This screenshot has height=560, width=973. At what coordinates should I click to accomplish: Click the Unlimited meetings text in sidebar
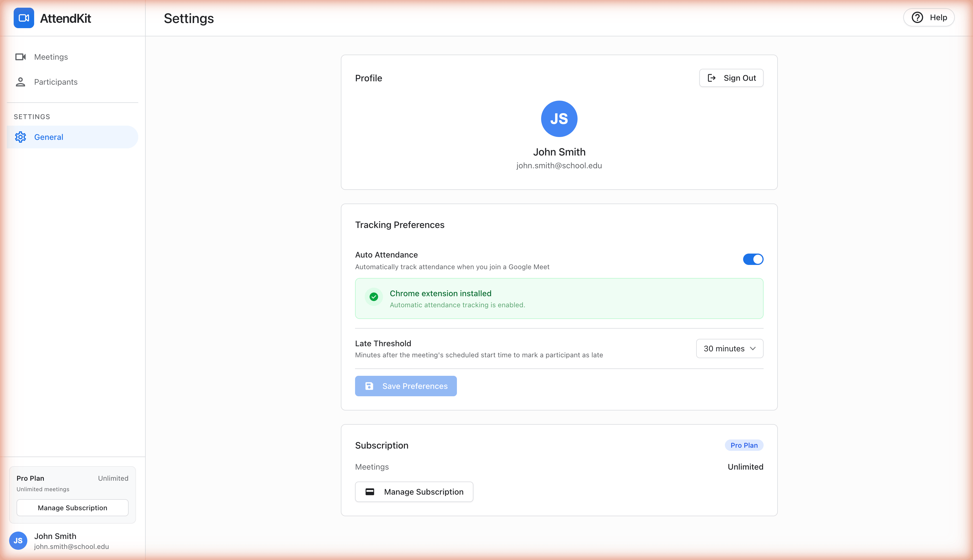[43, 489]
